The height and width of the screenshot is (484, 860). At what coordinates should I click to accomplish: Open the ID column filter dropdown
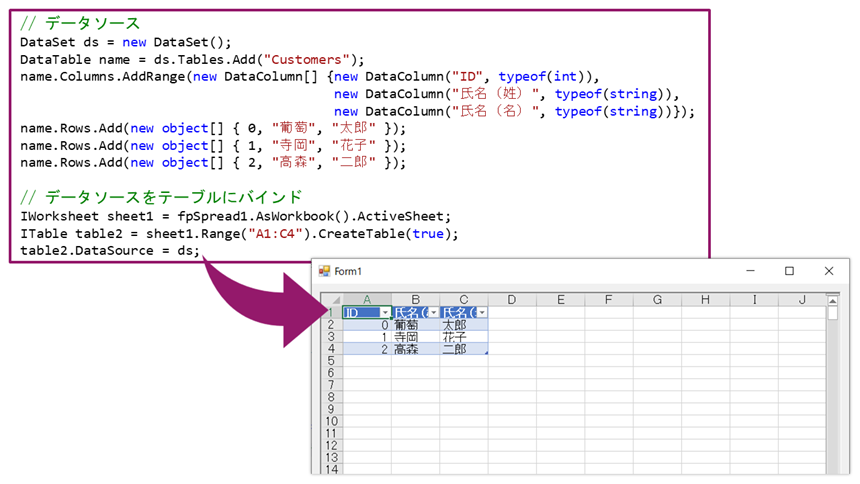point(385,313)
